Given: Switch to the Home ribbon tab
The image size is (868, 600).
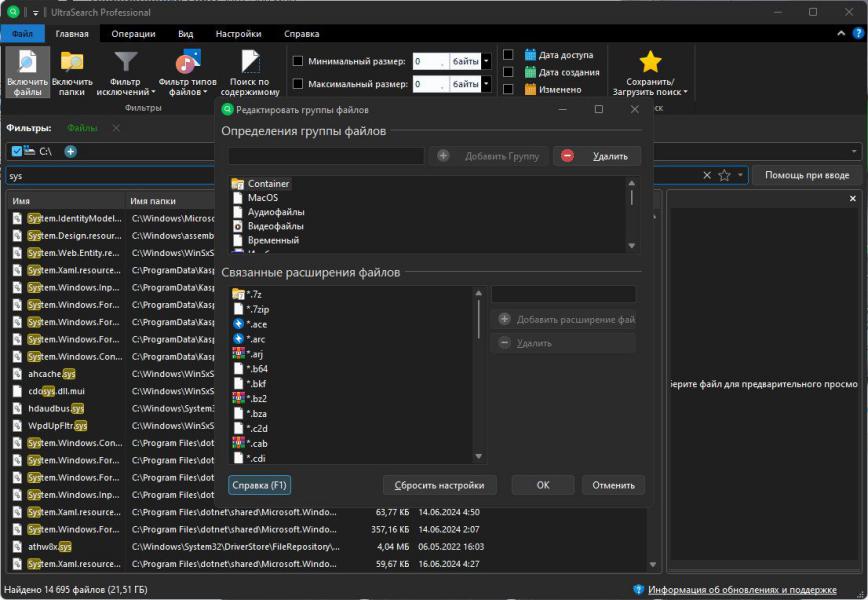Looking at the screenshot, I should click(72, 33).
